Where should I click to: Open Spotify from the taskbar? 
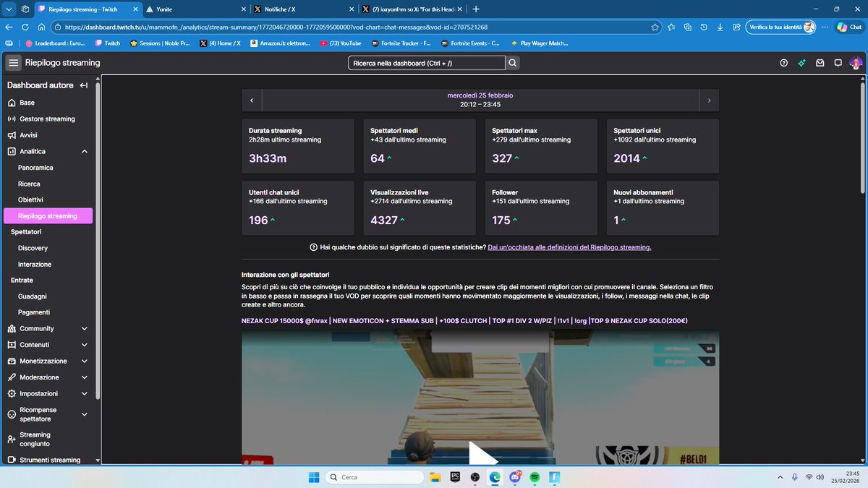[534, 477]
